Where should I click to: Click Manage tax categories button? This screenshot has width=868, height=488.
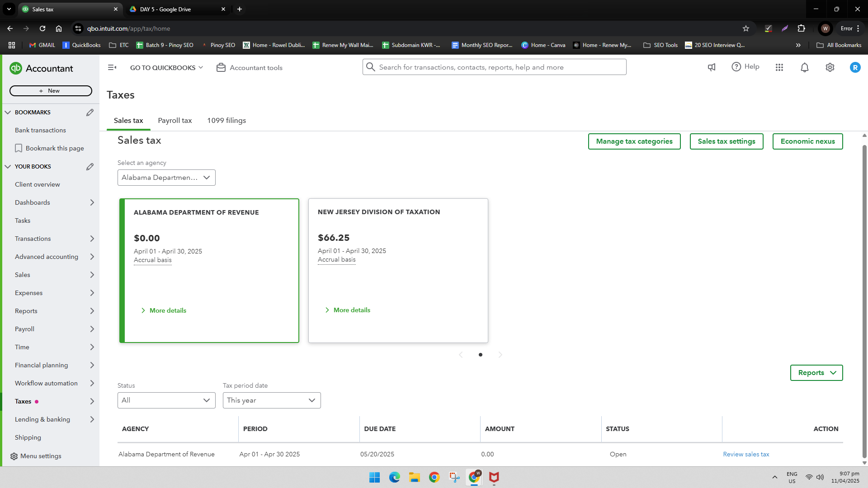click(x=634, y=141)
